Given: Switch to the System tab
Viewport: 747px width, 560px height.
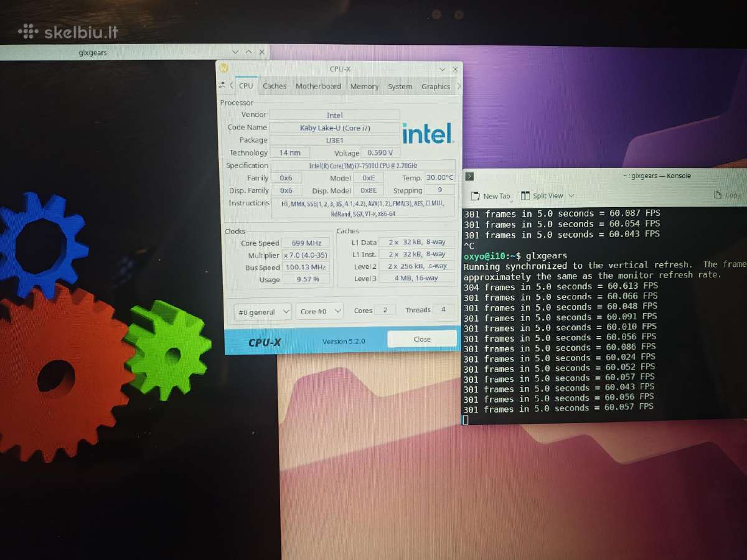Looking at the screenshot, I should (400, 86).
